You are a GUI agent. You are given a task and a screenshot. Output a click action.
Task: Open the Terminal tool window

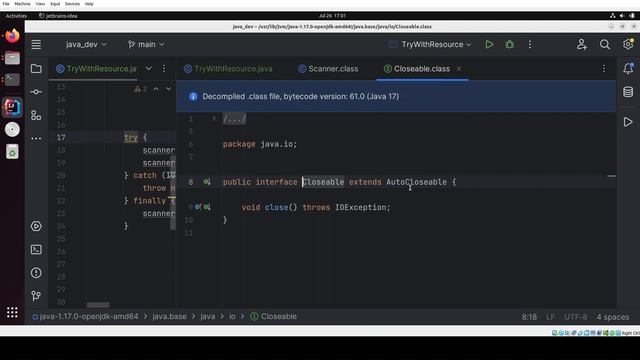pos(36,249)
